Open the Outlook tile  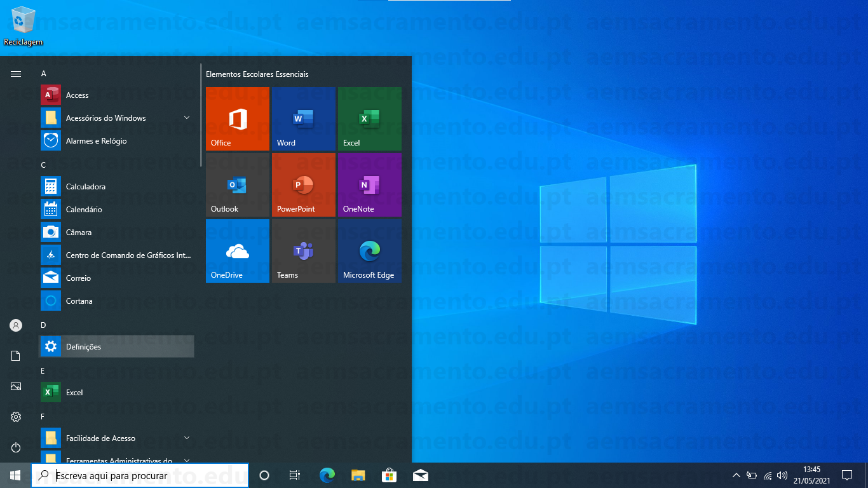point(237,185)
